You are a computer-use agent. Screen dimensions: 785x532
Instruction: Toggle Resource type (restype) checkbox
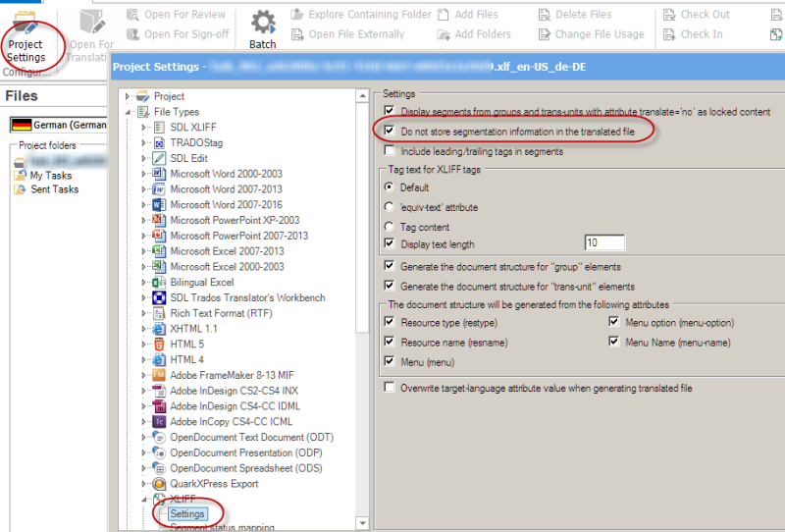[390, 322]
